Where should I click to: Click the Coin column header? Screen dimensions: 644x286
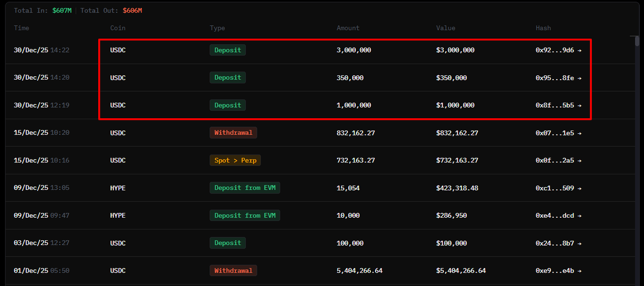118,28
